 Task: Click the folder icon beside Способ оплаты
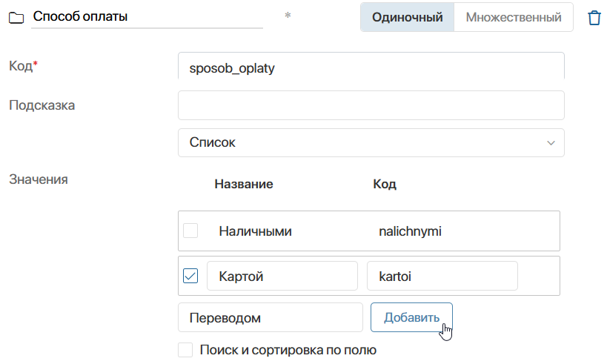coord(16,18)
